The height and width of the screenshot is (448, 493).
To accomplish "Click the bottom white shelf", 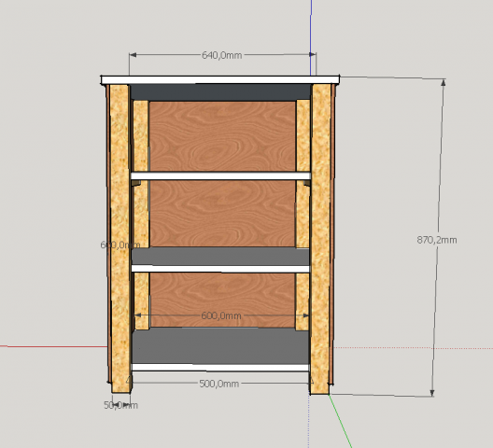I will pyautogui.click(x=220, y=368).
